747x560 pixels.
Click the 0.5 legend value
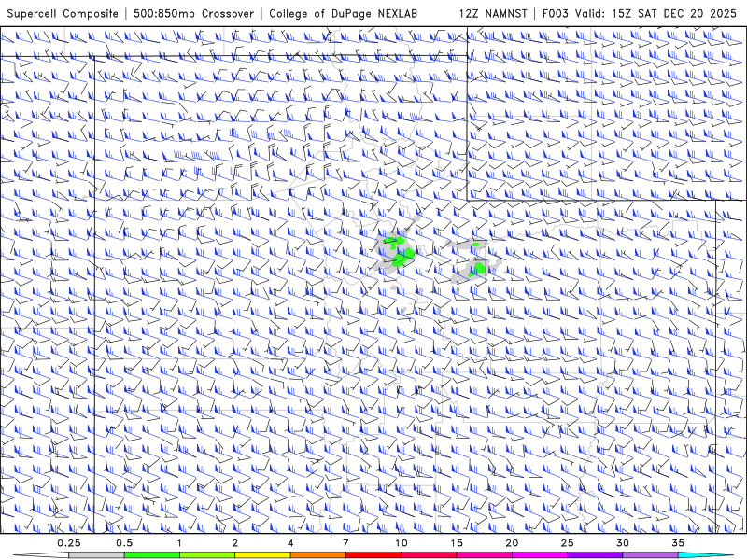click(x=124, y=543)
